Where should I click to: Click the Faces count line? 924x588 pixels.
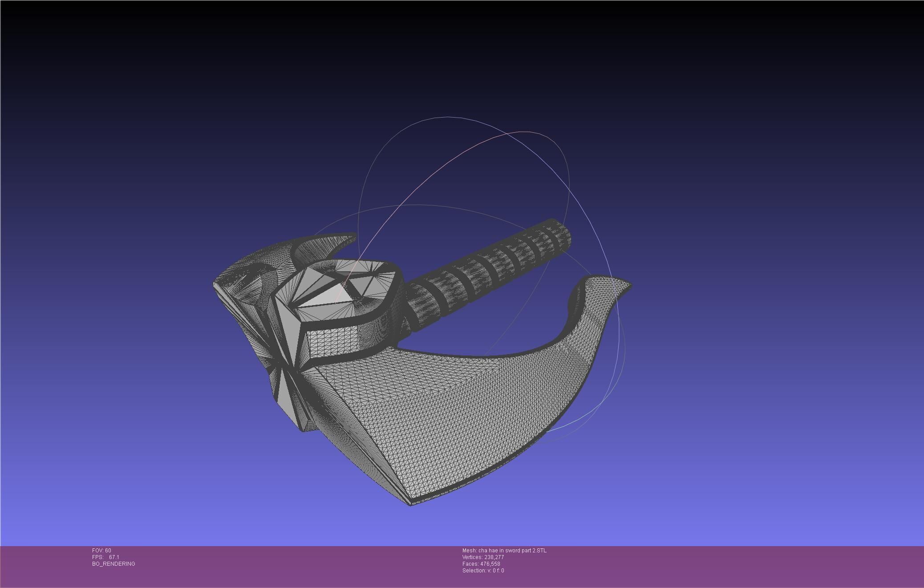pos(481,564)
